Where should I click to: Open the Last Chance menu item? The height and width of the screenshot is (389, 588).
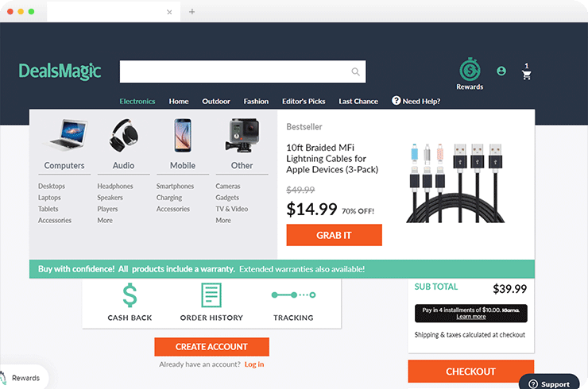pyautogui.click(x=358, y=101)
